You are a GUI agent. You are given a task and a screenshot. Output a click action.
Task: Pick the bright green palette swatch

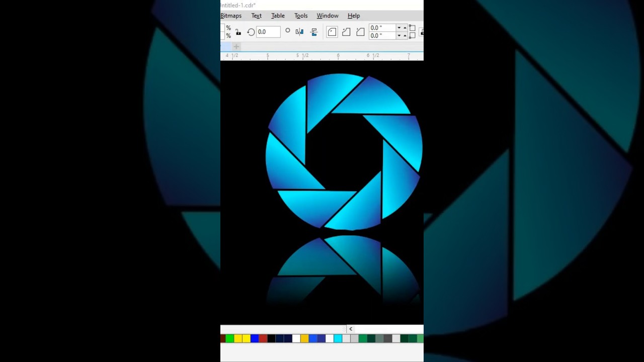pyautogui.click(x=230, y=338)
